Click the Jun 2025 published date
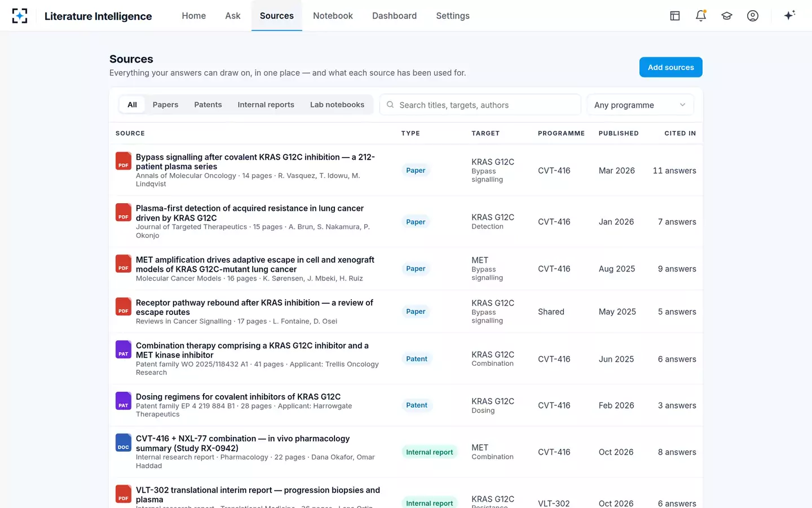The image size is (812, 508). pyautogui.click(x=616, y=359)
